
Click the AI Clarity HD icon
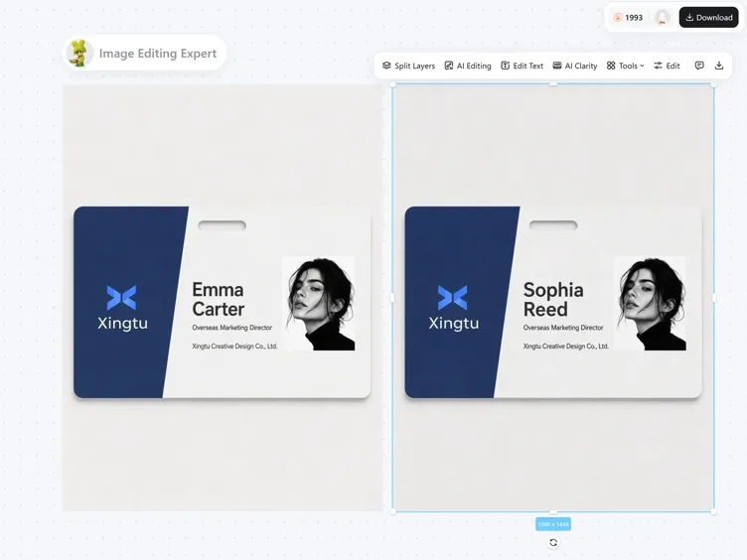pos(557,66)
